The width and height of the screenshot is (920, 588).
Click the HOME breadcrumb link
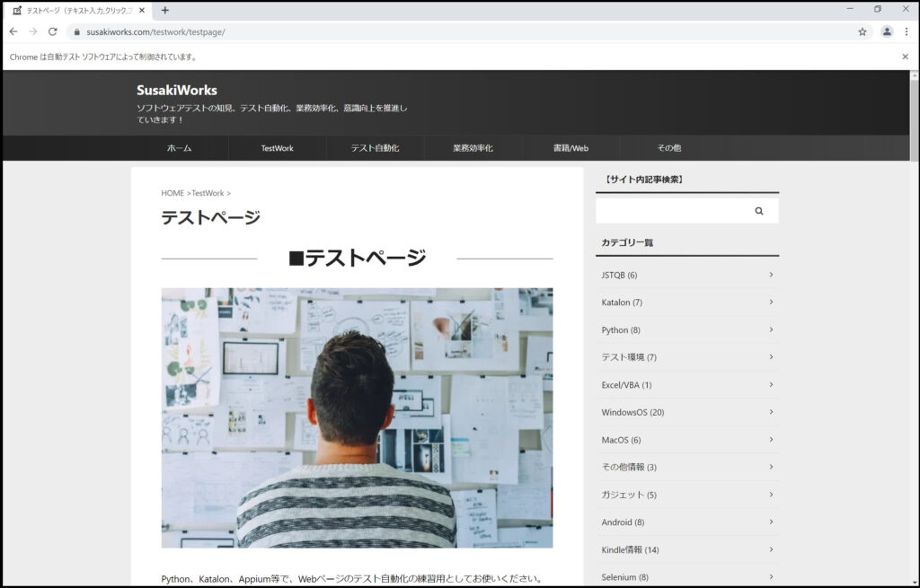coord(172,193)
